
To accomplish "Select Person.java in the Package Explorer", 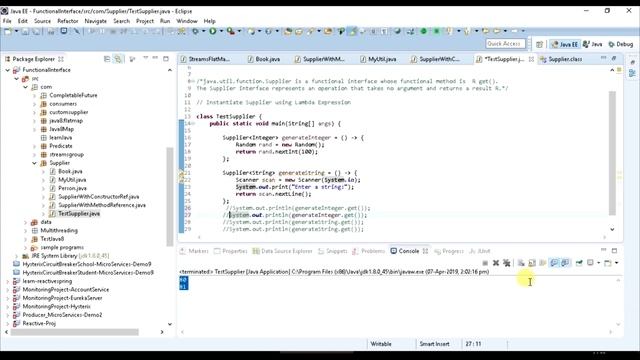I will pos(72,188).
